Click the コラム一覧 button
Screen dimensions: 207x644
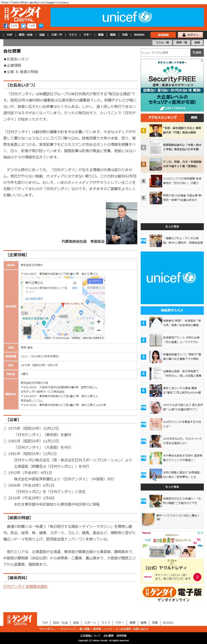[162, 43]
